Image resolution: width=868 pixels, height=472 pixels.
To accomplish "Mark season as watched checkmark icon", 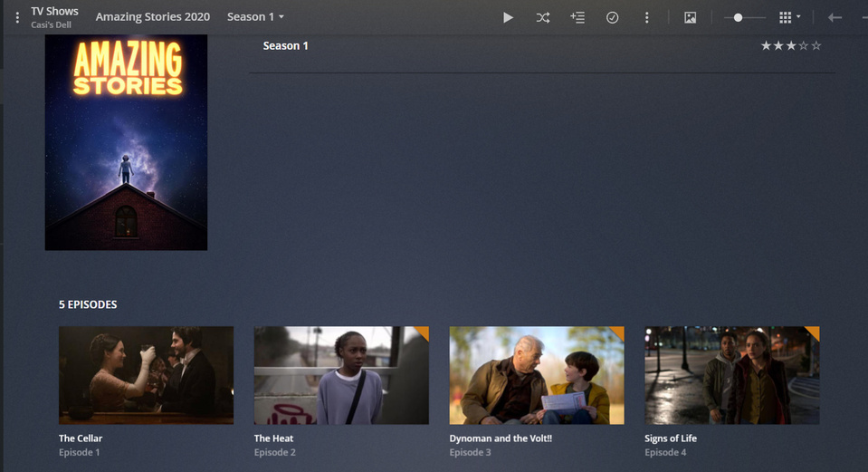I will coord(612,18).
